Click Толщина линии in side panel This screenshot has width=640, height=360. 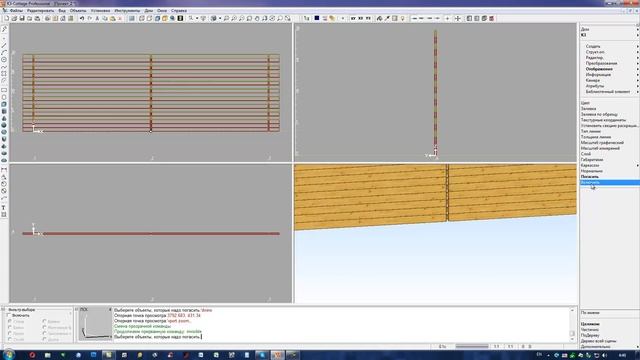596,137
